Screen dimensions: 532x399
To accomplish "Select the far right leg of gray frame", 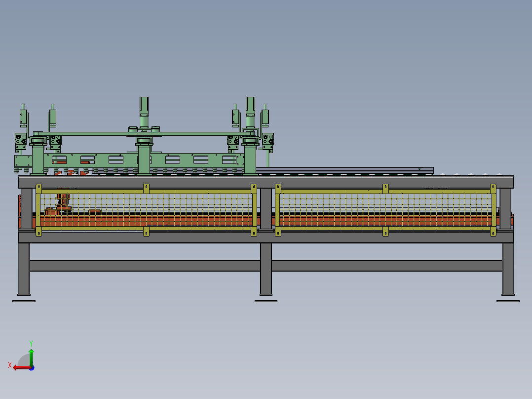I will tap(507, 269).
